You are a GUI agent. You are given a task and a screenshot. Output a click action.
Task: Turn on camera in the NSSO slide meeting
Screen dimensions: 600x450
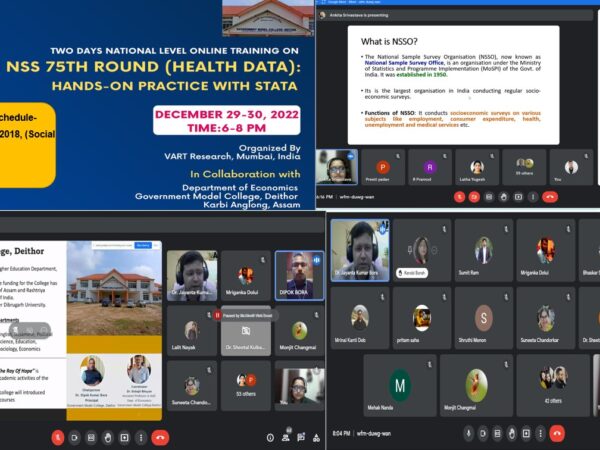(x=474, y=197)
